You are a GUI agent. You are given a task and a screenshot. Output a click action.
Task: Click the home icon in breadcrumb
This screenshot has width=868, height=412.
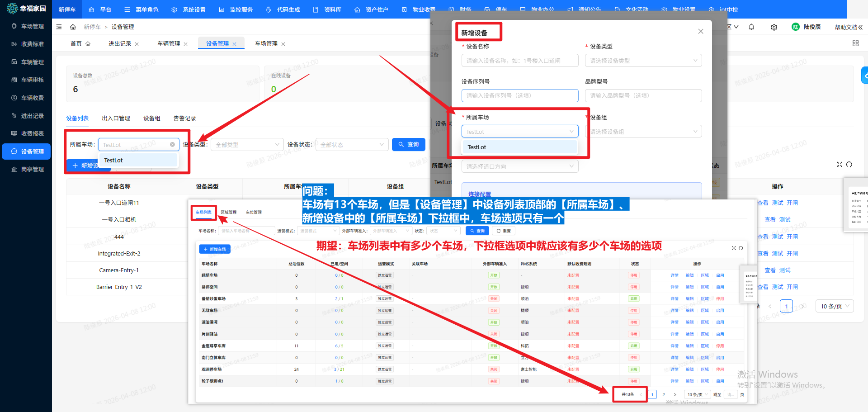click(73, 27)
